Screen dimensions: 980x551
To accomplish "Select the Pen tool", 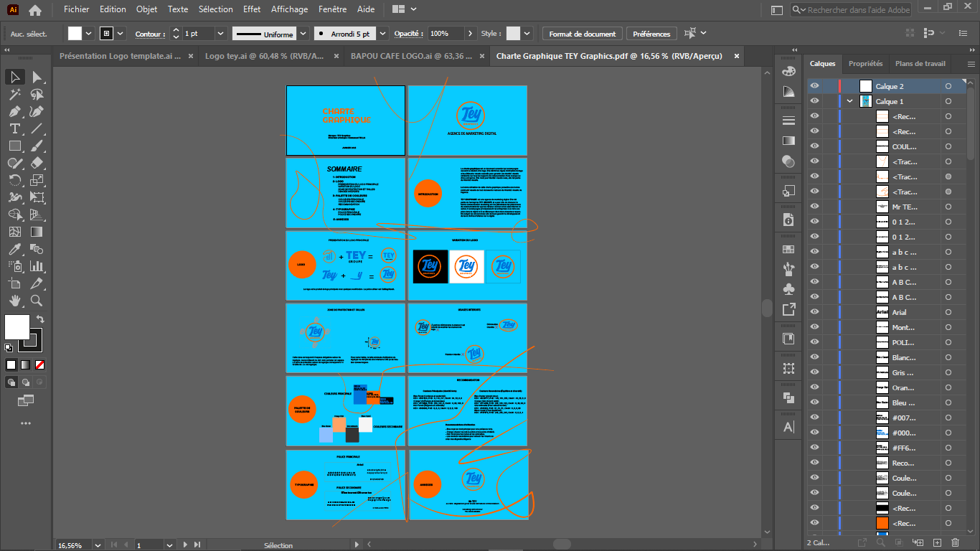I will tap(14, 111).
